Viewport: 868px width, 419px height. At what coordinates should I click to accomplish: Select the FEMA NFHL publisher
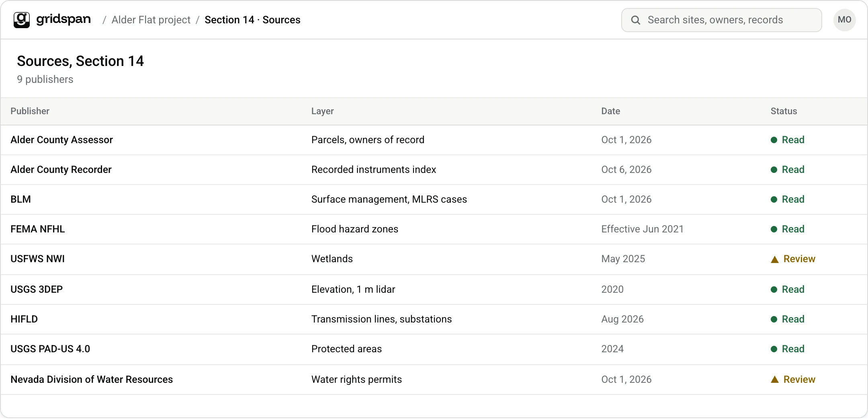coord(37,229)
